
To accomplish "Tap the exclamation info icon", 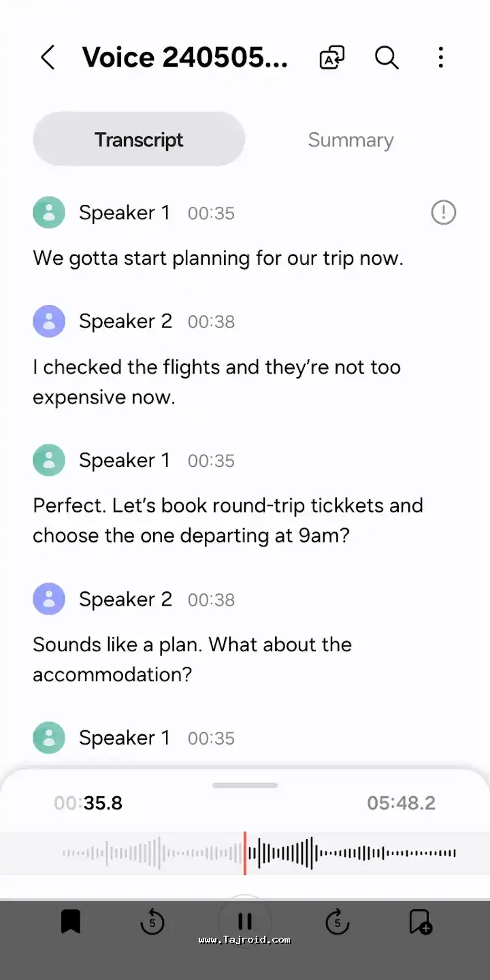I will pyautogui.click(x=444, y=213).
